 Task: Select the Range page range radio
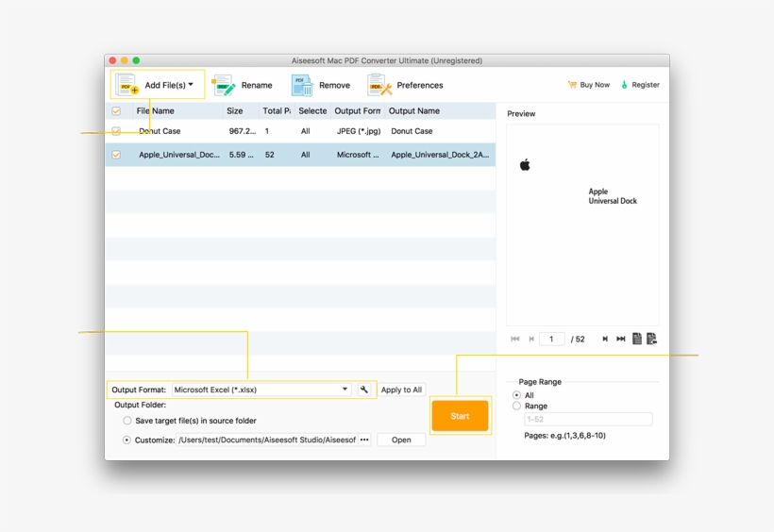click(517, 406)
